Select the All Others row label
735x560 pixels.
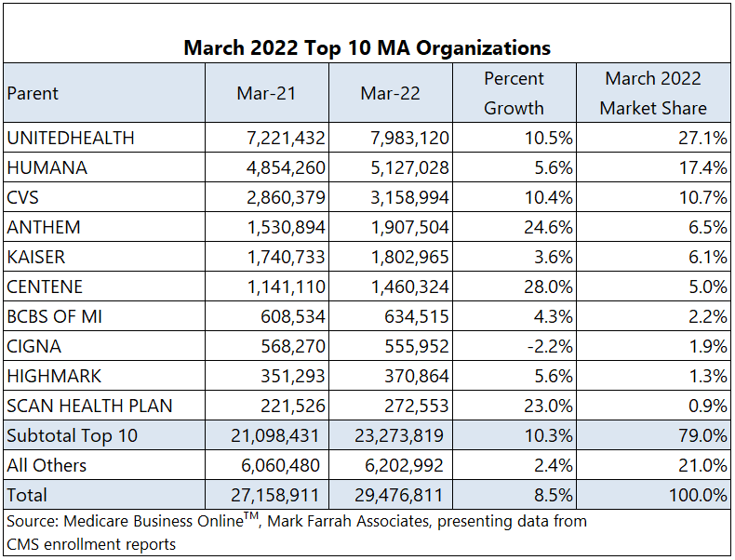(47, 465)
